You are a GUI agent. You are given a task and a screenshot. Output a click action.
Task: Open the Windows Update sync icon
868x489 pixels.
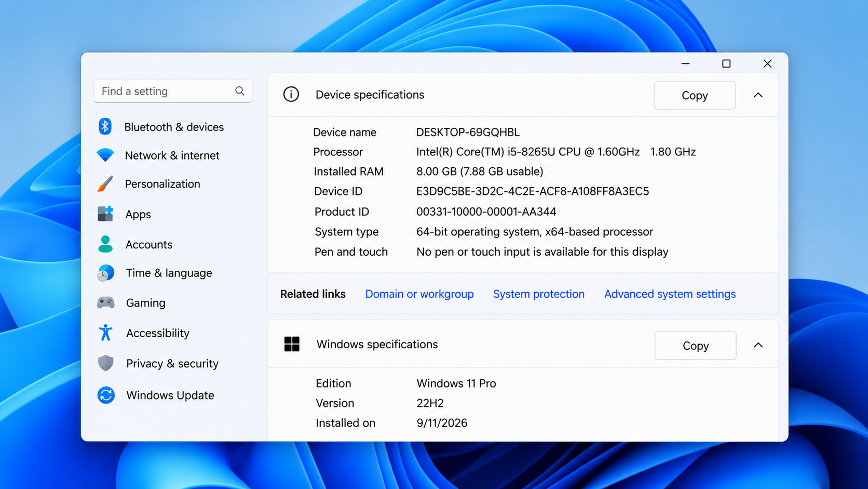pyautogui.click(x=106, y=395)
